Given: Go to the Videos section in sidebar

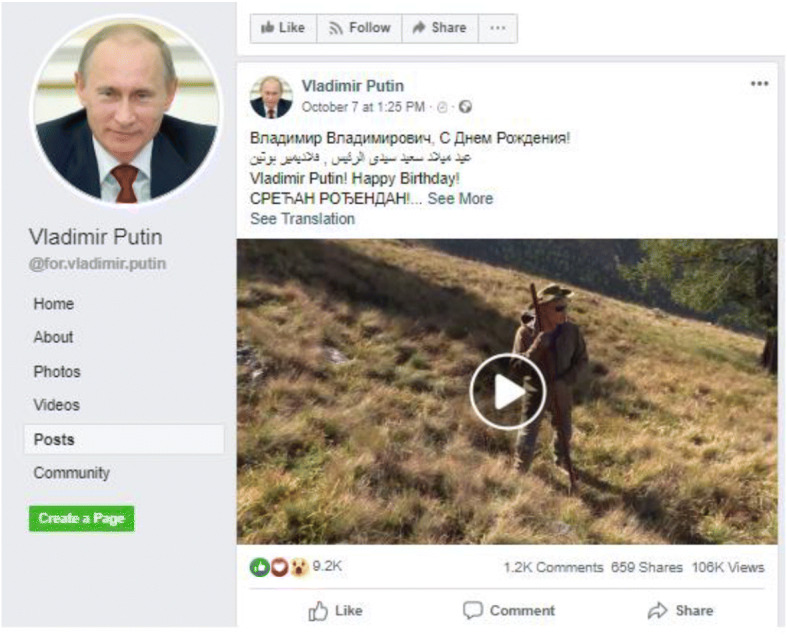Looking at the screenshot, I should pyautogui.click(x=56, y=405).
